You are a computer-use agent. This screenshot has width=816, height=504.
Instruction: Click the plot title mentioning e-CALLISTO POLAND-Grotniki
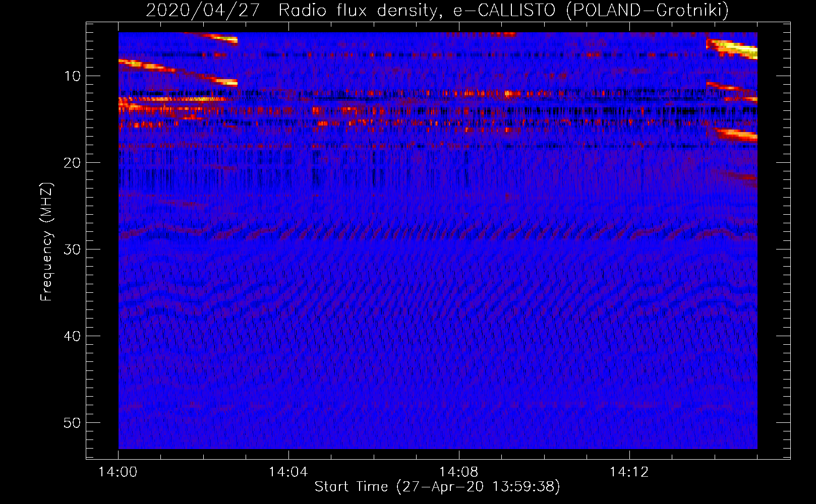[x=437, y=10]
